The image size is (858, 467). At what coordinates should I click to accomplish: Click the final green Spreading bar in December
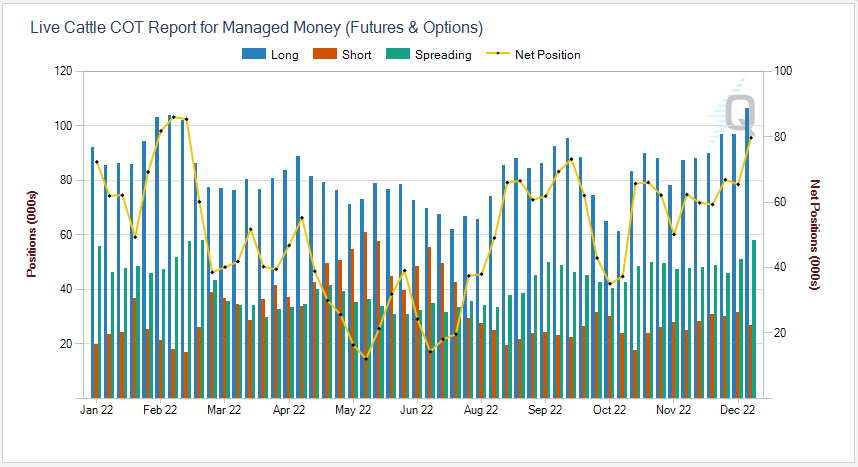(x=754, y=319)
